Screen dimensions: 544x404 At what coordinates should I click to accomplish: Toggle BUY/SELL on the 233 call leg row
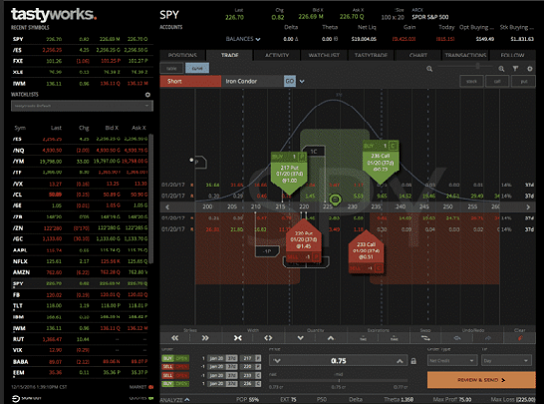tap(175, 375)
